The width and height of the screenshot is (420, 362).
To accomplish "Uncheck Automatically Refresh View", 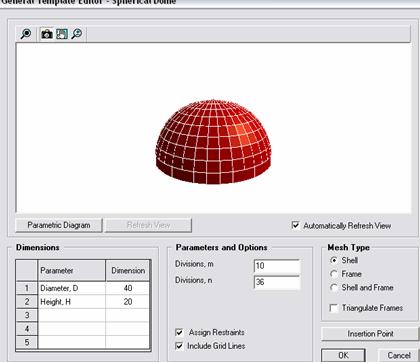I will coord(295,225).
